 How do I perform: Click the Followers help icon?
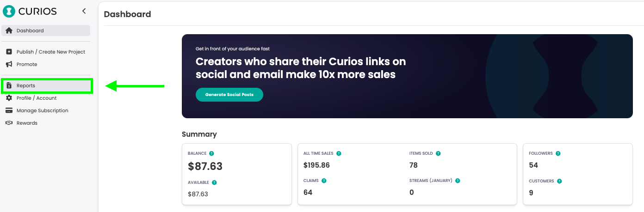558,153
